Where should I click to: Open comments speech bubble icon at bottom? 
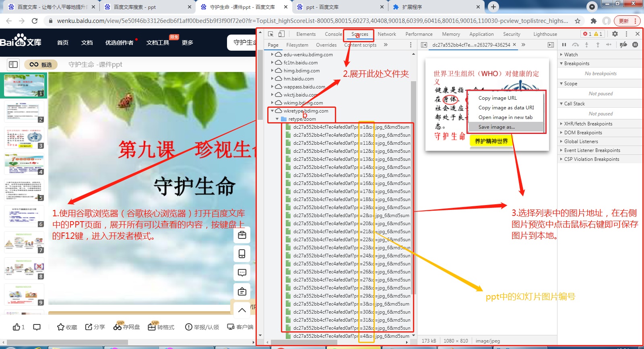point(37,327)
